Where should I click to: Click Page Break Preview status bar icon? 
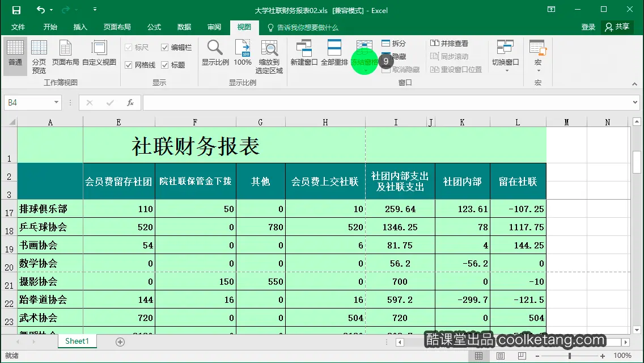pyautogui.click(x=522, y=356)
